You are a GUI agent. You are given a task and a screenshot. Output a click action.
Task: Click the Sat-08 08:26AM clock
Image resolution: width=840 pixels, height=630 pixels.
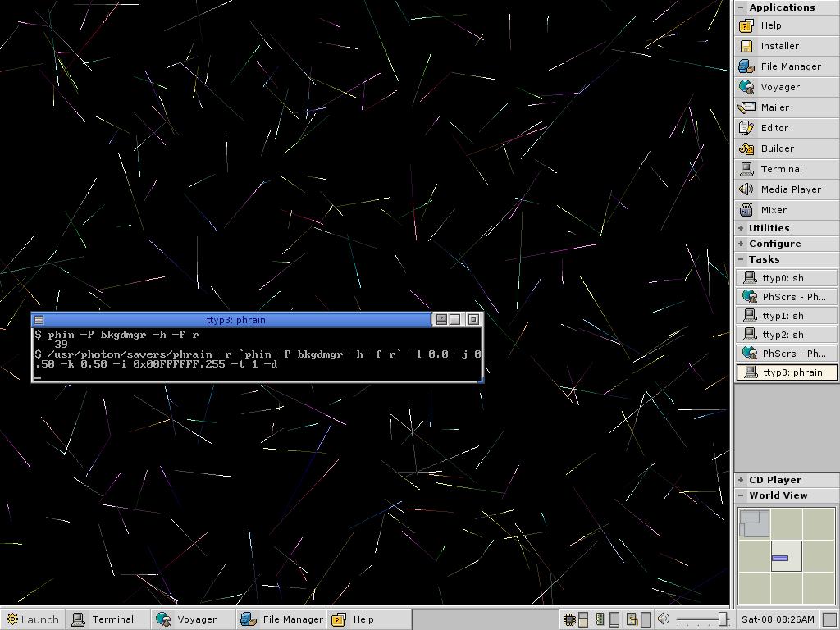coord(778,619)
